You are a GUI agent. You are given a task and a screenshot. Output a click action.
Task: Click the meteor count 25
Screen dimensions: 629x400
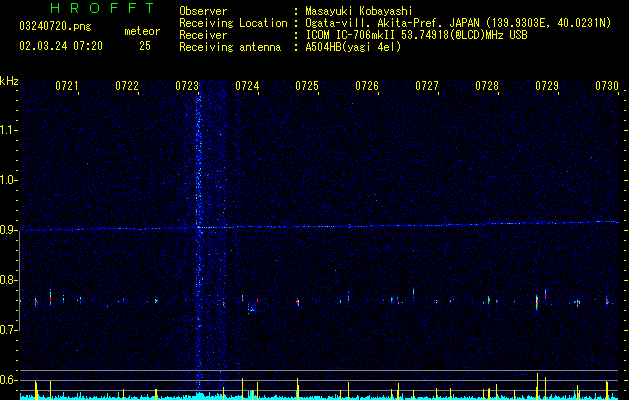pyautogui.click(x=145, y=46)
